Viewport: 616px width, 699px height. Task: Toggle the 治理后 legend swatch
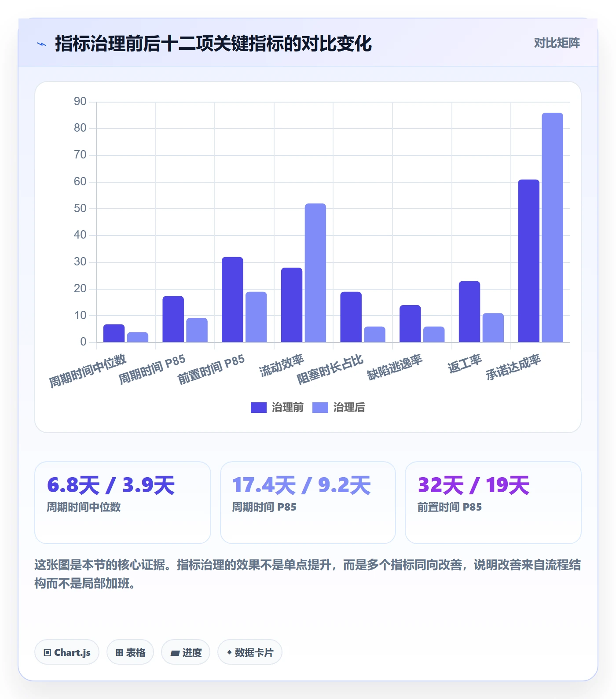pyautogui.click(x=320, y=408)
